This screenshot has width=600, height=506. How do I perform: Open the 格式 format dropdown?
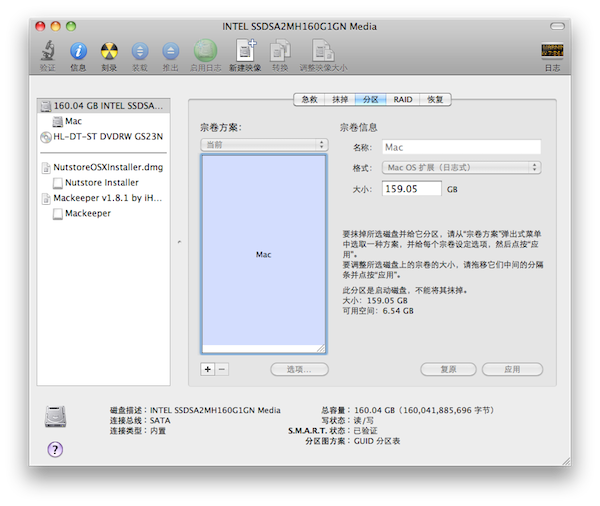pyautogui.click(x=461, y=167)
